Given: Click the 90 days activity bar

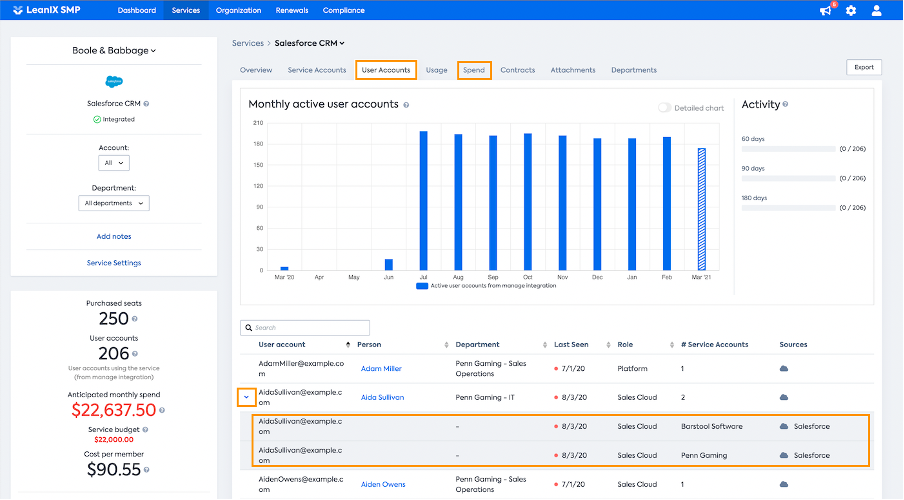Looking at the screenshot, I should tap(788, 178).
